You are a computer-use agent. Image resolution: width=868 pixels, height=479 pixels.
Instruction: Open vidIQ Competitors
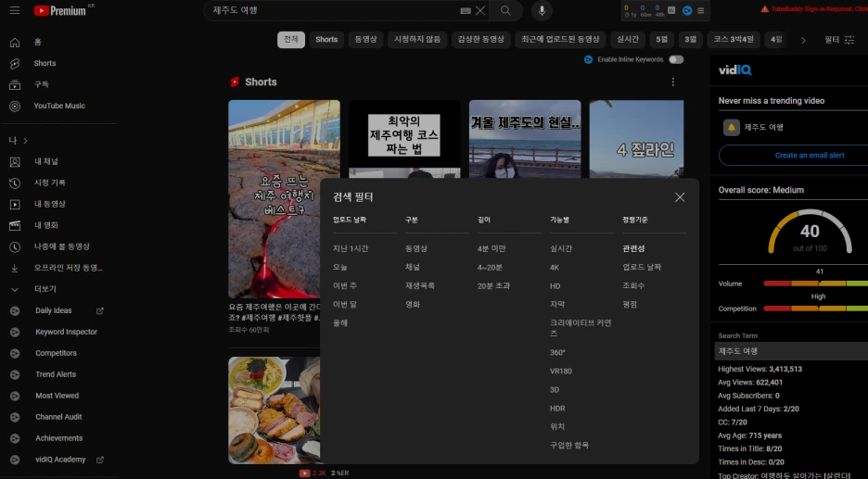[x=57, y=353]
